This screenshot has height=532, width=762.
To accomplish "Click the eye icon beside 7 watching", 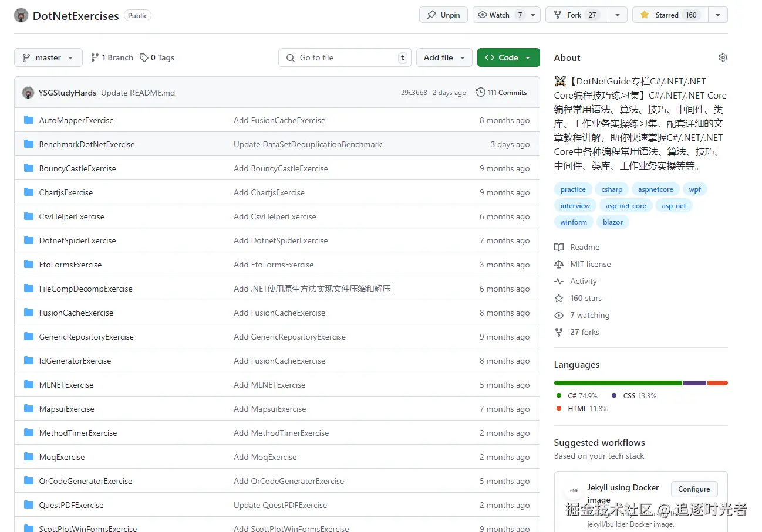I will 559,315.
